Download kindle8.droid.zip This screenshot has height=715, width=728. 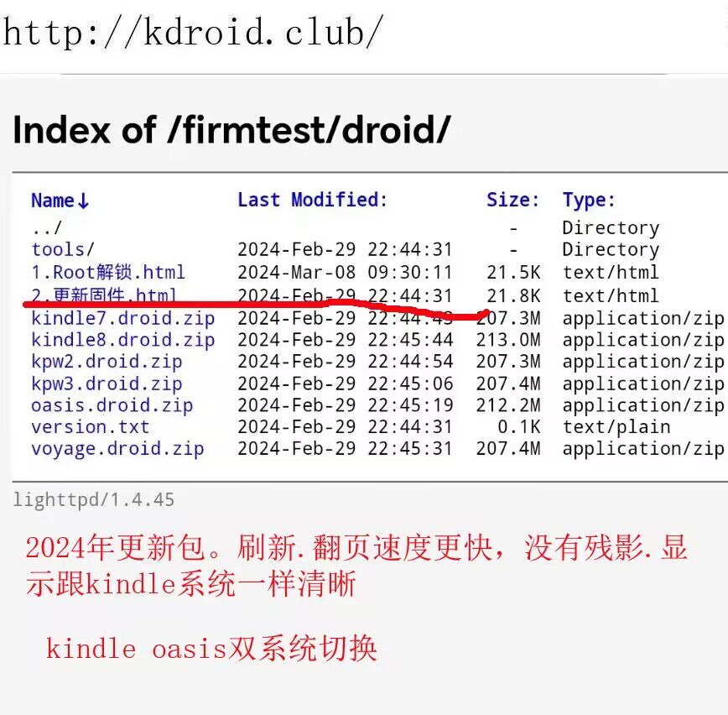123,340
